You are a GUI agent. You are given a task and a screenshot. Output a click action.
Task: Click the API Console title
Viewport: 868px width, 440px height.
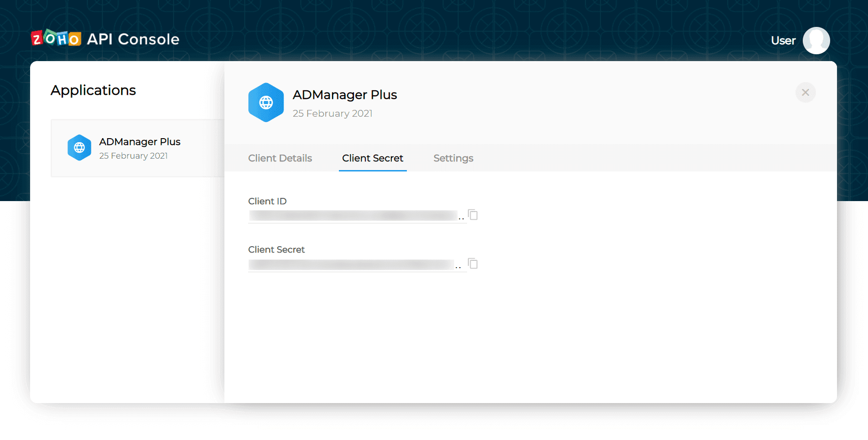pos(133,39)
